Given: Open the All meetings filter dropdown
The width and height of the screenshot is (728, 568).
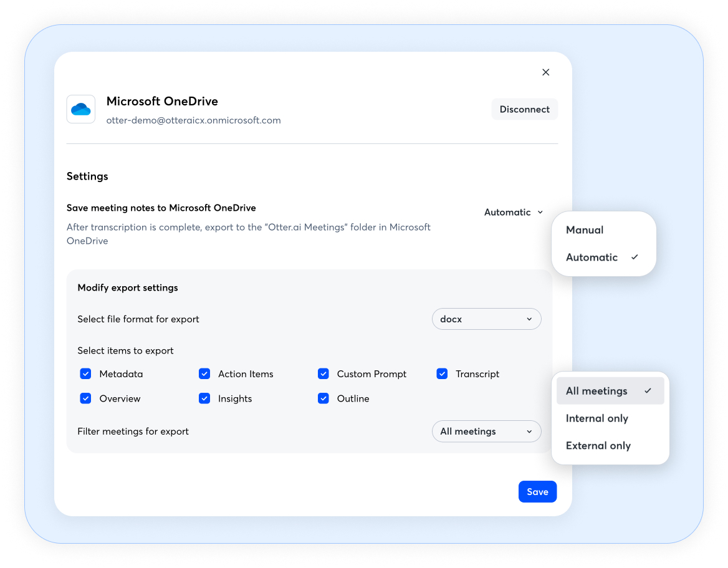Looking at the screenshot, I should click(x=486, y=431).
